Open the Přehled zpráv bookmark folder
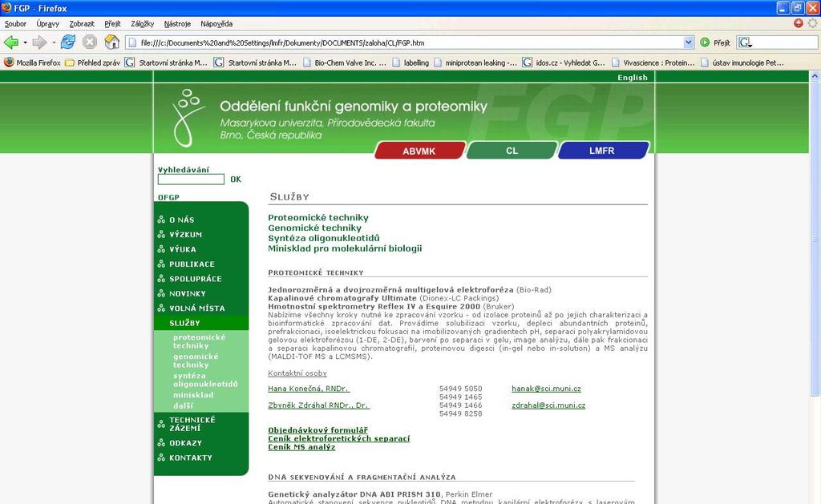 tap(93, 62)
